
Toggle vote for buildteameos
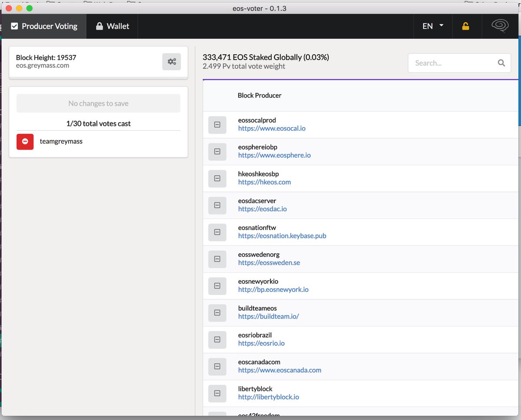[x=217, y=313]
